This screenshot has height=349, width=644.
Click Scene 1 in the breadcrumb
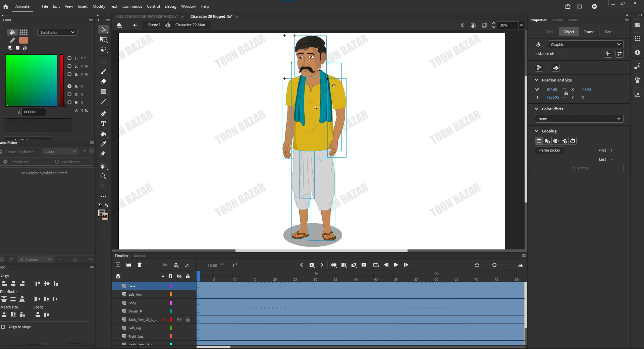[x=154, y=25]
